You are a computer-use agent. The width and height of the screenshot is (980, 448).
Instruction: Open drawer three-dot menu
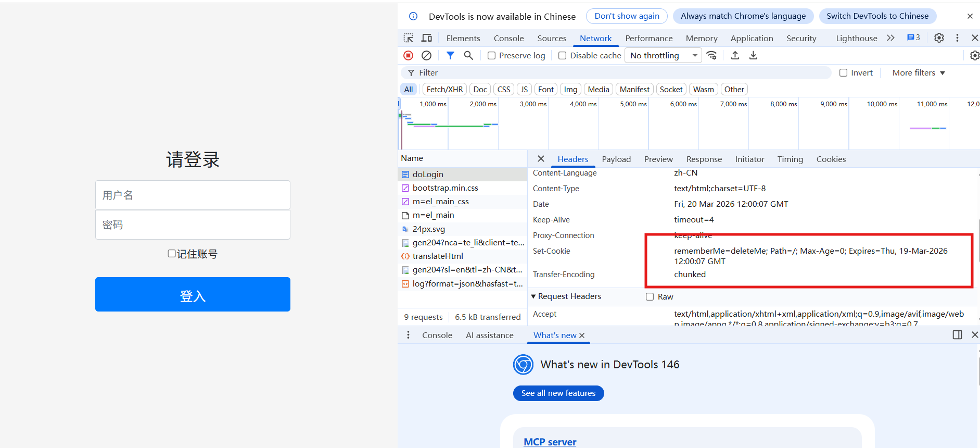(x=408, y=335)
